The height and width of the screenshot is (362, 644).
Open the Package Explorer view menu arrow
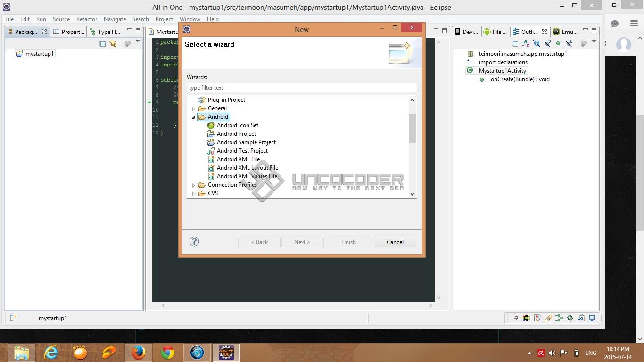coord(138,42)
